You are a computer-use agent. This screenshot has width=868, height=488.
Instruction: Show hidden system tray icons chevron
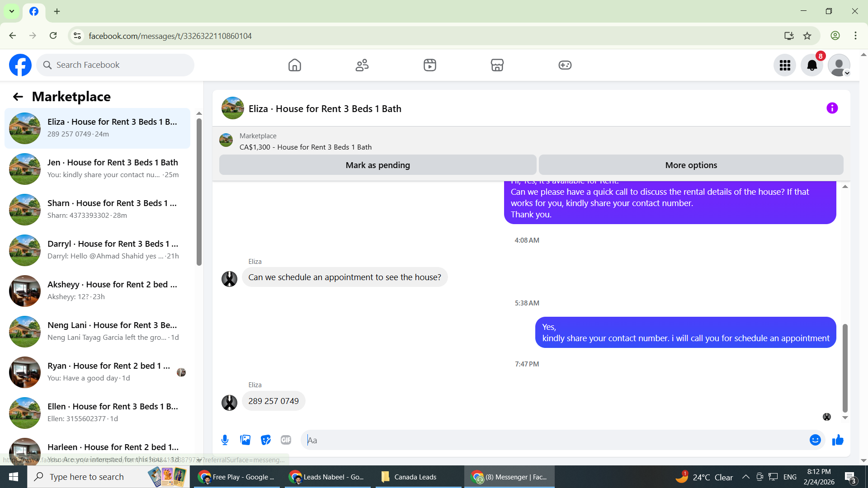[745, 477]
